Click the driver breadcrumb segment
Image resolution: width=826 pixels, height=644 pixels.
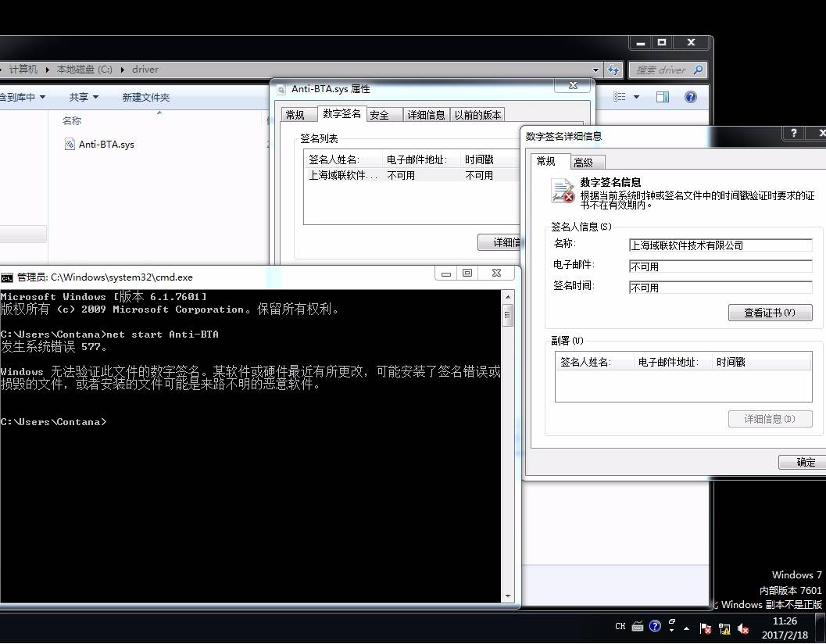pos(145,69)
